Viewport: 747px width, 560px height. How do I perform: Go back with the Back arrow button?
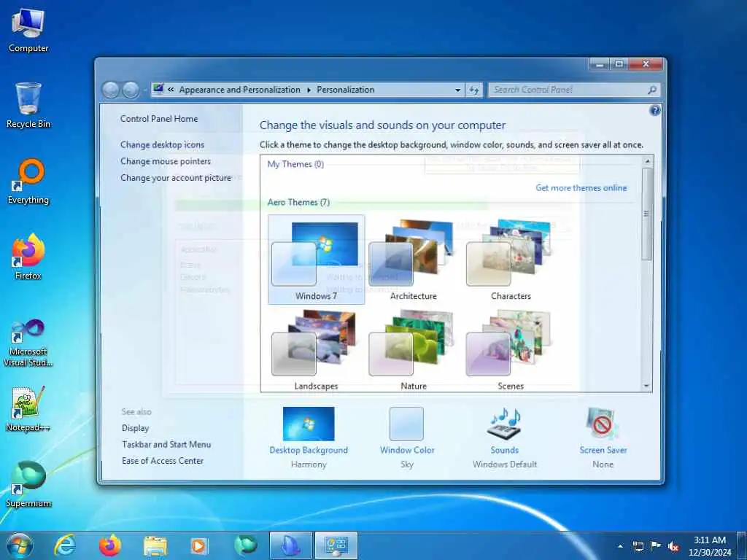[x=111, y=90]
